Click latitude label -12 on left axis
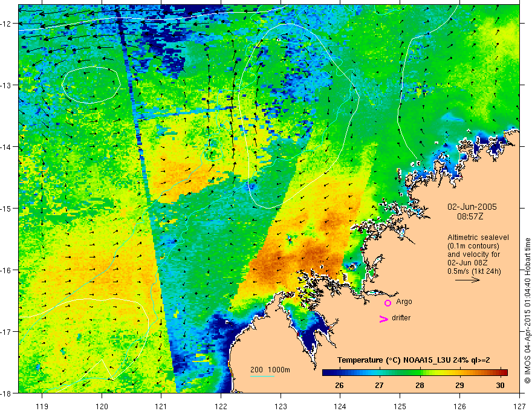532x411 pixels. 7,24
